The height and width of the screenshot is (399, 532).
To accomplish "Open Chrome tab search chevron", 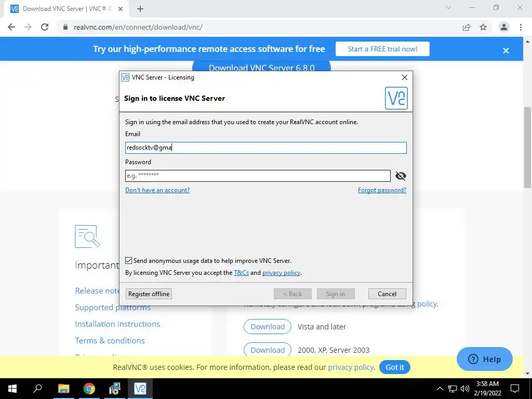I will pyautogui.click(x=448, y=7).
